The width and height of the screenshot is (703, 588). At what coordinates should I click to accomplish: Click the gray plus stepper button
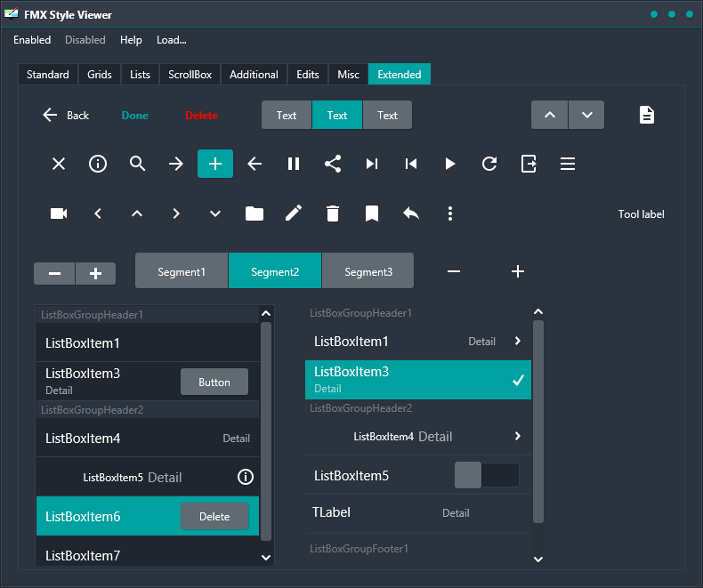tap(95, 273)
